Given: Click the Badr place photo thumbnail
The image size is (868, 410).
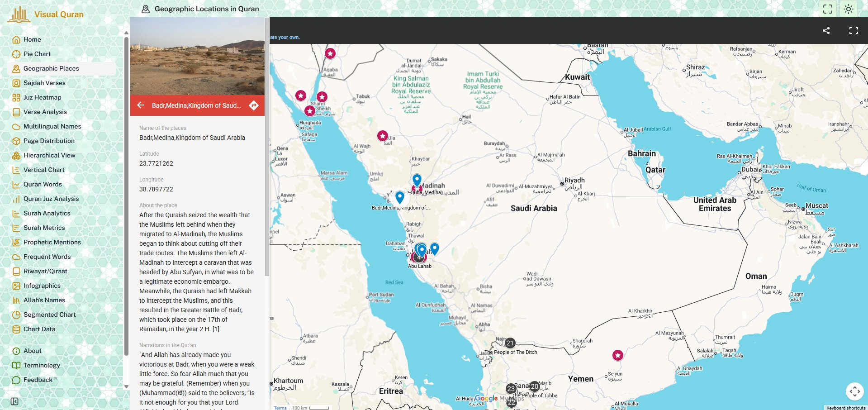Looking at the screenshot, I should tap(197, 56).
